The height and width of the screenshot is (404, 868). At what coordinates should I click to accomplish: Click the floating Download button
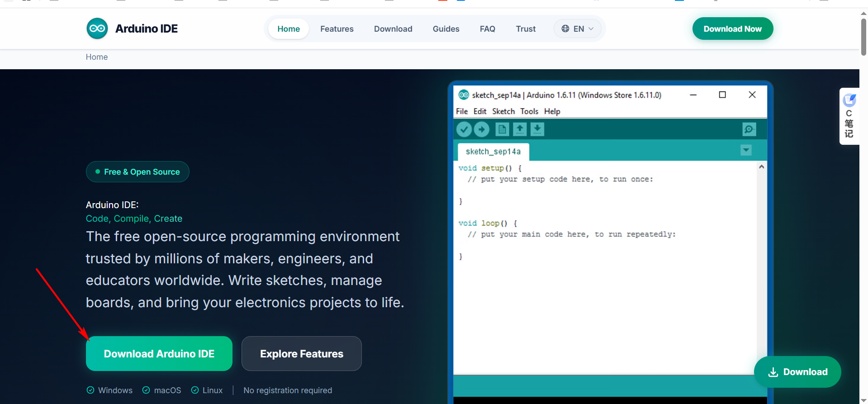coord(797,372)
